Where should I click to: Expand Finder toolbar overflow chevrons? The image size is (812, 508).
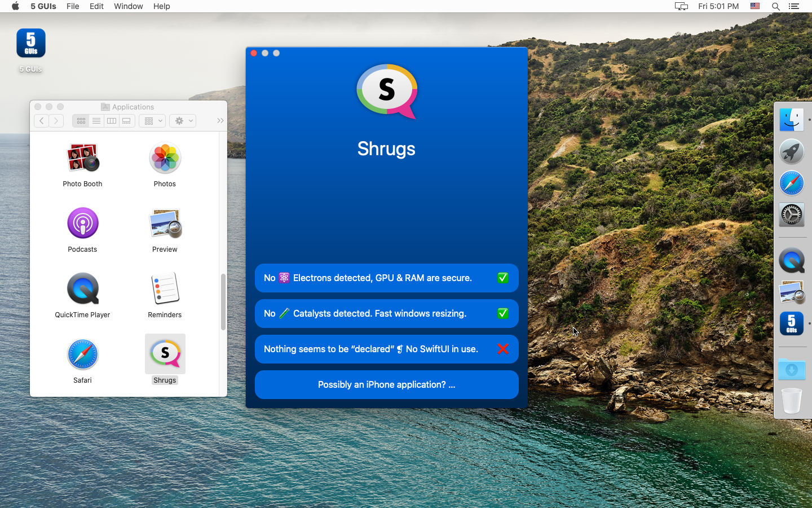[220, 121]
